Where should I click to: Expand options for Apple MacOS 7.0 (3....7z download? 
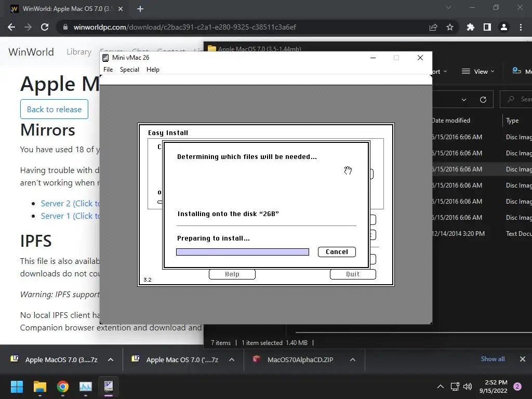point(111,360)
